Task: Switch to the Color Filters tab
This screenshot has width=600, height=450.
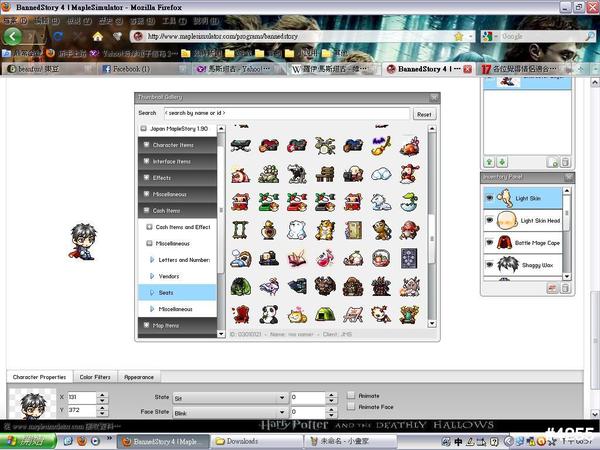Action: pos(96,377)
